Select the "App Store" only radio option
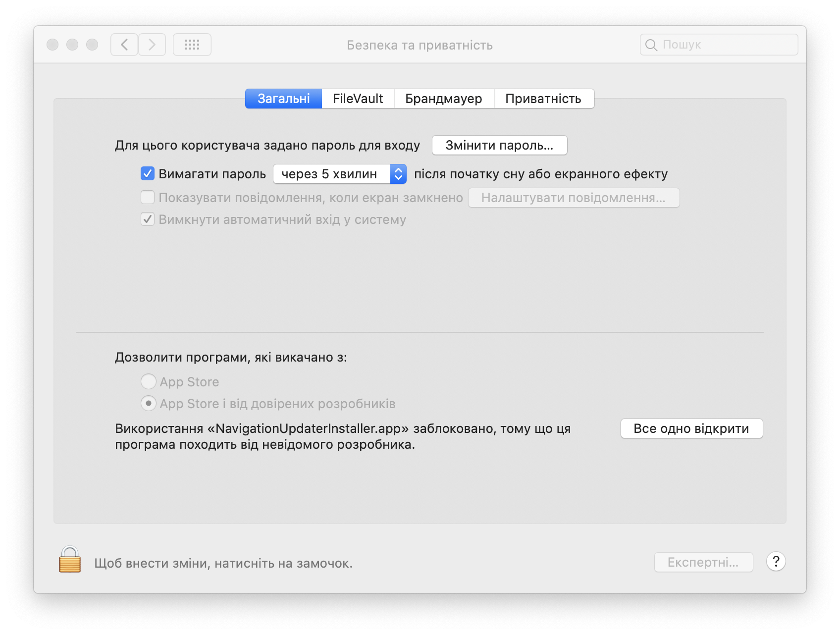840x635 pixels. pos(149,382)
